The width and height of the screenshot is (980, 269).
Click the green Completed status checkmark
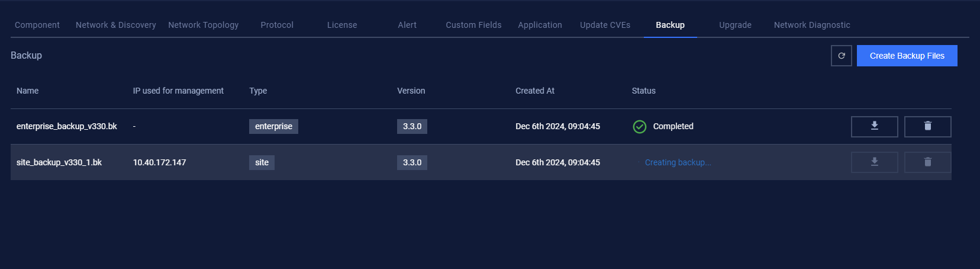pyautogui.click(x=640, y=127)
